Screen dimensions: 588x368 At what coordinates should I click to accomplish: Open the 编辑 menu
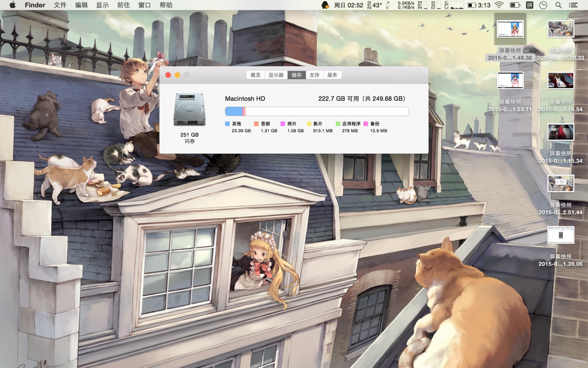[x=81, y=5]
